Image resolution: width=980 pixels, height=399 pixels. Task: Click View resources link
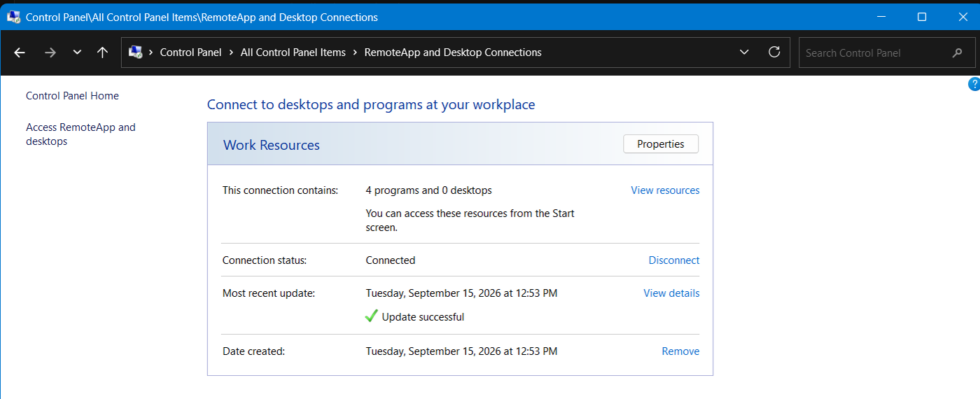[x=665, y=190]
